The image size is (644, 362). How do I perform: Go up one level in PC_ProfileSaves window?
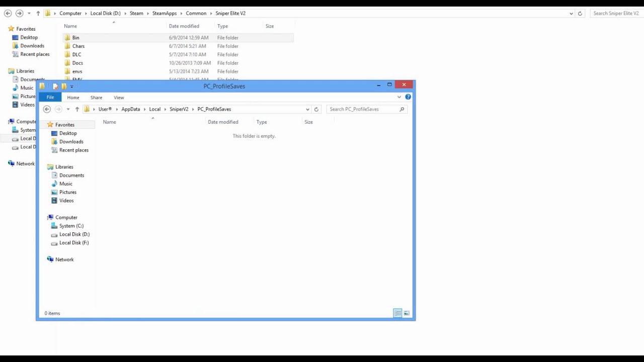pyautogui.click(x=77, y=109)
